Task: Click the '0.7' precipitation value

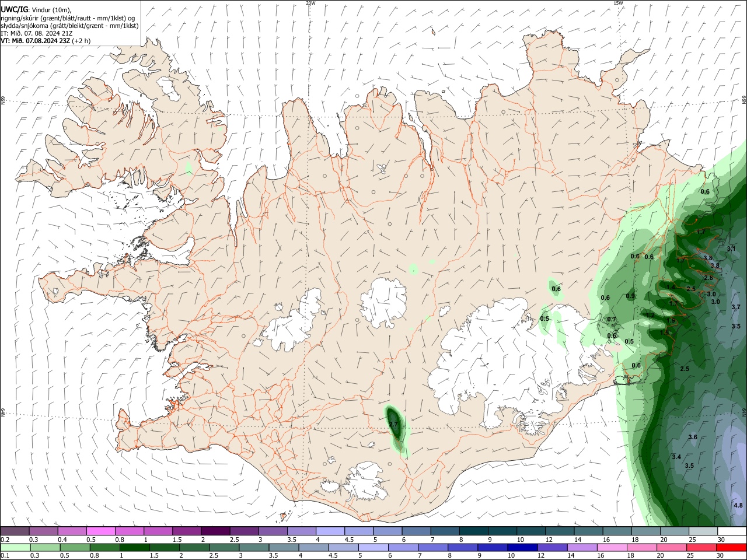Action: [x=612, y=319]
